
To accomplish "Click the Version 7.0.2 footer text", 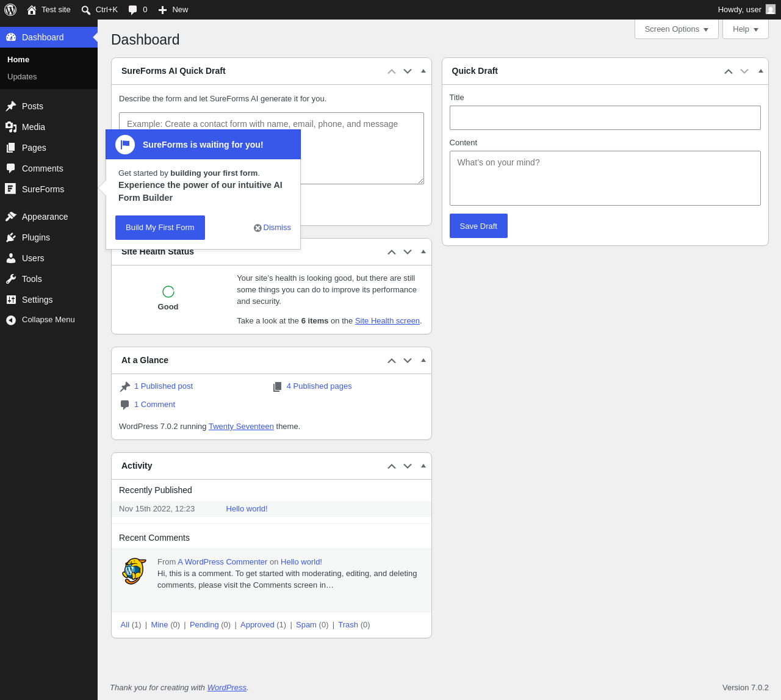I will click(x=746, y=688).
